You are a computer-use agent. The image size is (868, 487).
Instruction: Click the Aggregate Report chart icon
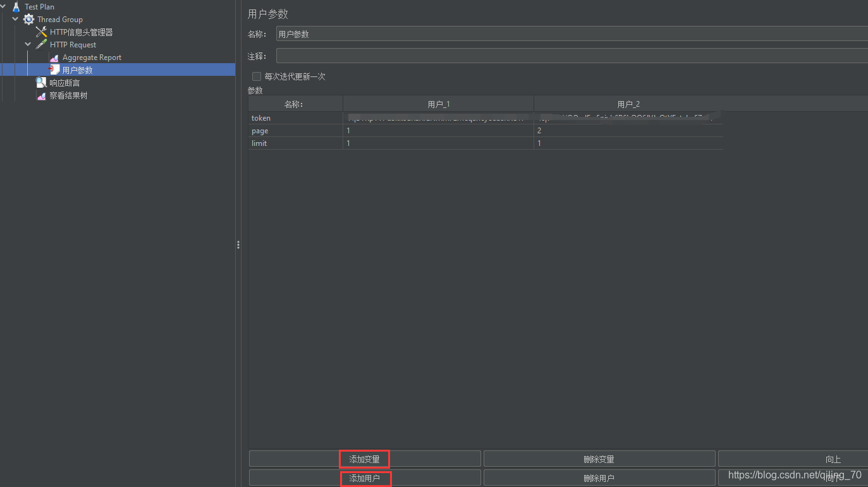click(54, 57)
